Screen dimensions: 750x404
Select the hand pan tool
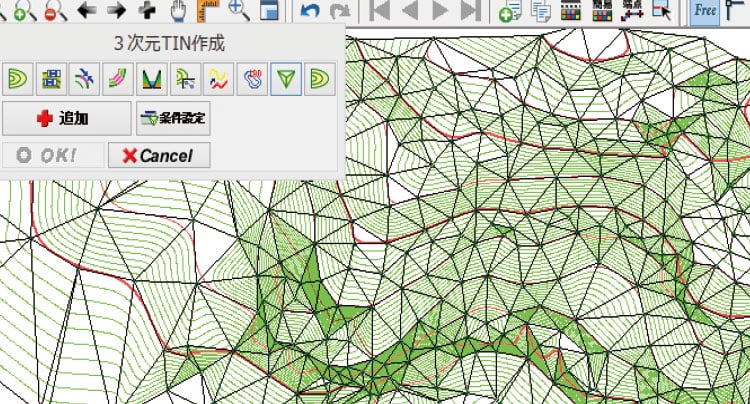tap(179, 11)
